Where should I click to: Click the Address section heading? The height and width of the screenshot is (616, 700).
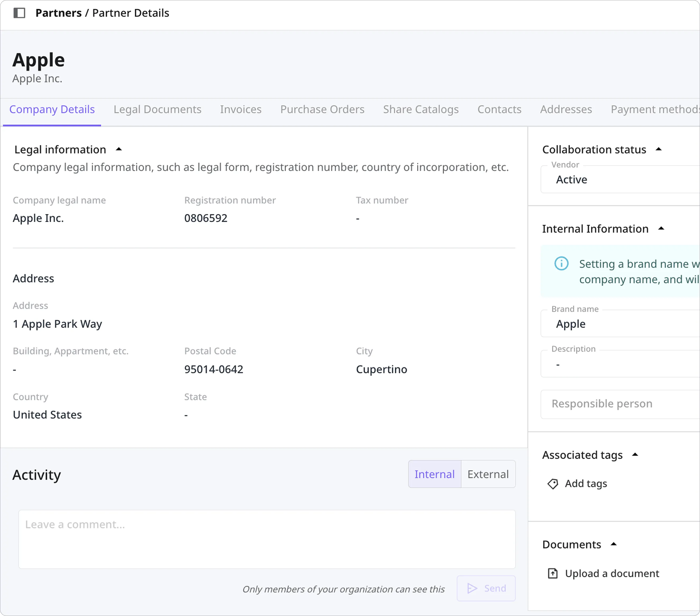(x=33, y=279)
